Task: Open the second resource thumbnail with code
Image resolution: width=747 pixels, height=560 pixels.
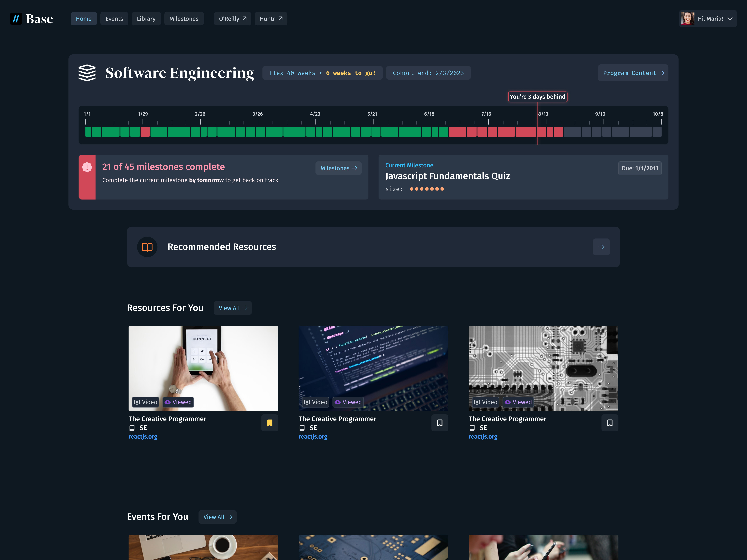Action: (x=373, y=368)
